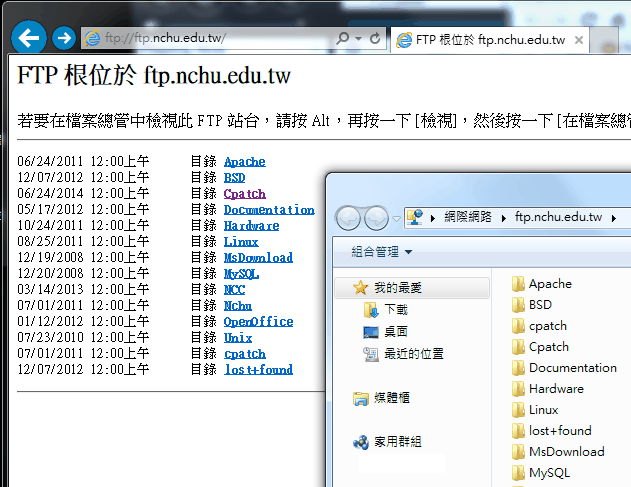Open the visited Cpatch directory link
Screen dimensions: 631x487
point(245,194)
